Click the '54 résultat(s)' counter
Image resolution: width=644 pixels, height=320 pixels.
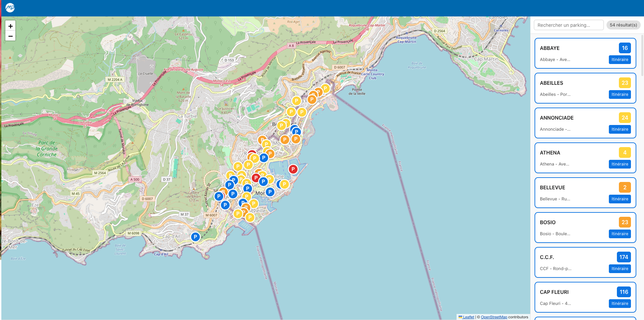[x=623, y=25]
